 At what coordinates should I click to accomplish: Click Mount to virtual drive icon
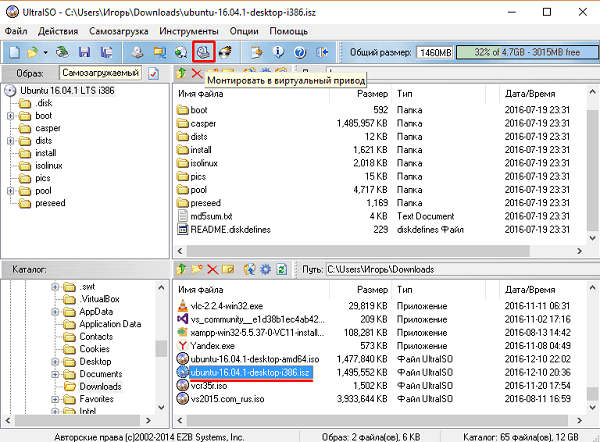tap(203, 51)
